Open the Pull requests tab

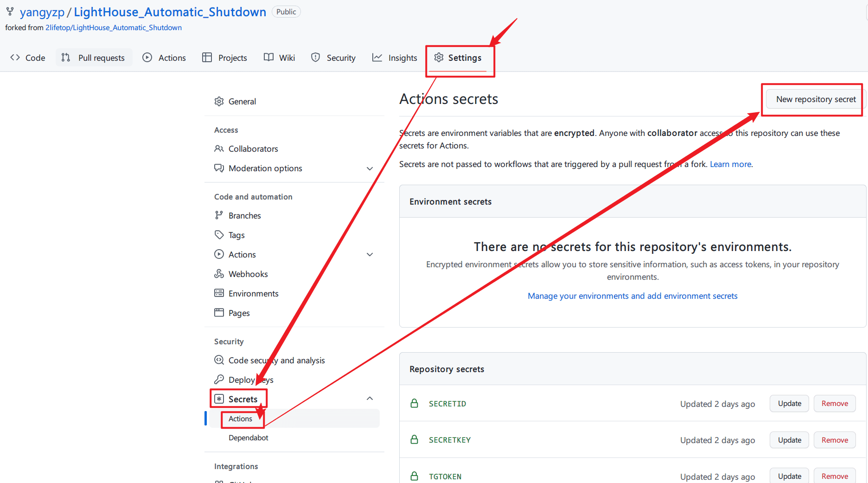[94, 58]
